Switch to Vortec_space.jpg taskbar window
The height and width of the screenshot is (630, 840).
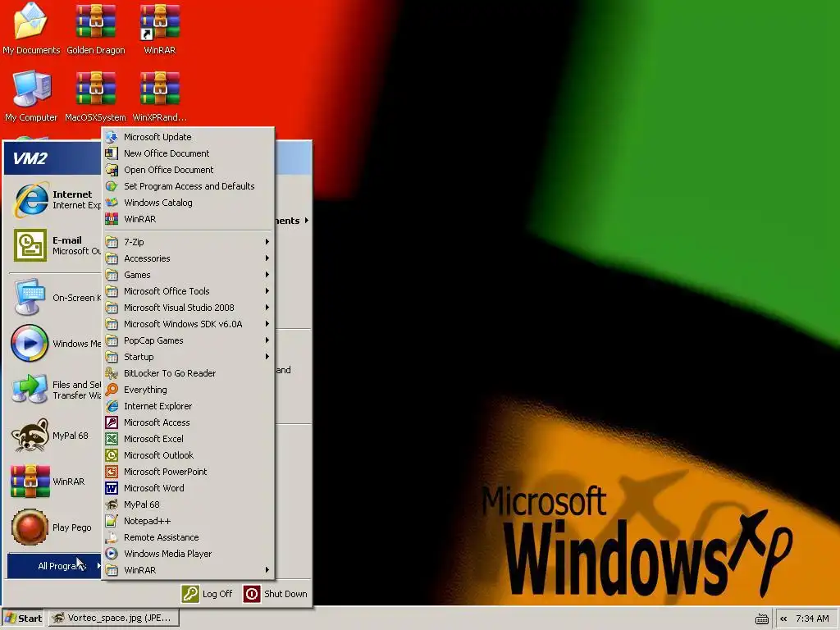(x=113, y=619)
